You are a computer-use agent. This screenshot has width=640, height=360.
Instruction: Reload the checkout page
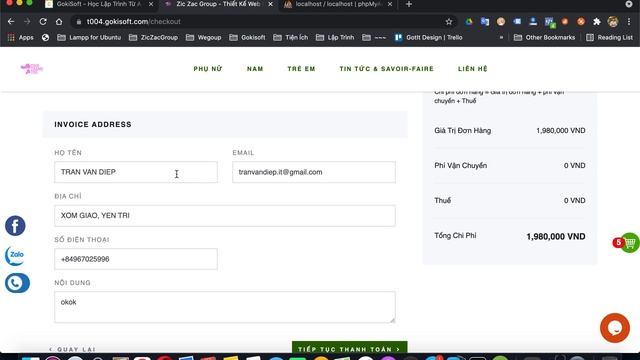tap(43, 22)
